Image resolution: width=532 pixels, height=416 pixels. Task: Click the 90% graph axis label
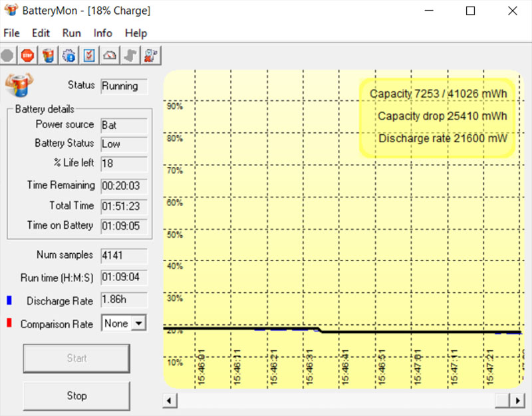[x=175, y=106]
